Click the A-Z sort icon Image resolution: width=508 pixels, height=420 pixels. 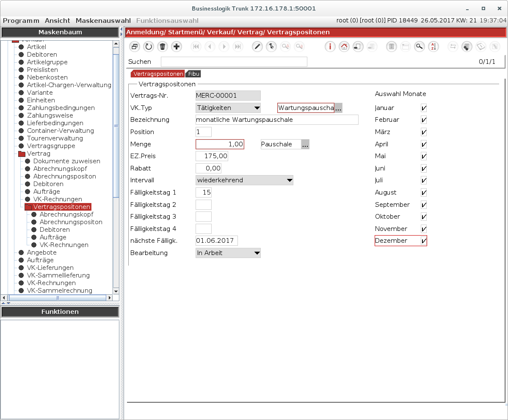click(433, 47)
